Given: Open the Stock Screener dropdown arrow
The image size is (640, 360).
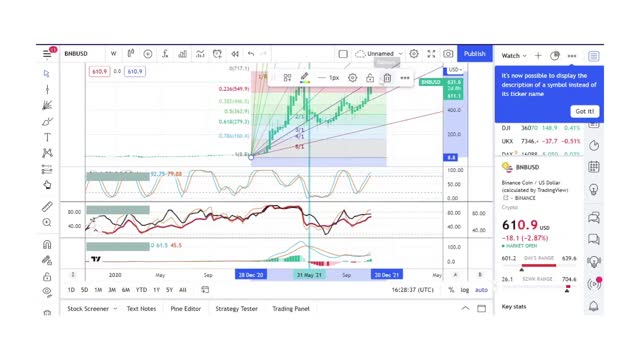Looking at the screenshot, I should tap(115, 309).
